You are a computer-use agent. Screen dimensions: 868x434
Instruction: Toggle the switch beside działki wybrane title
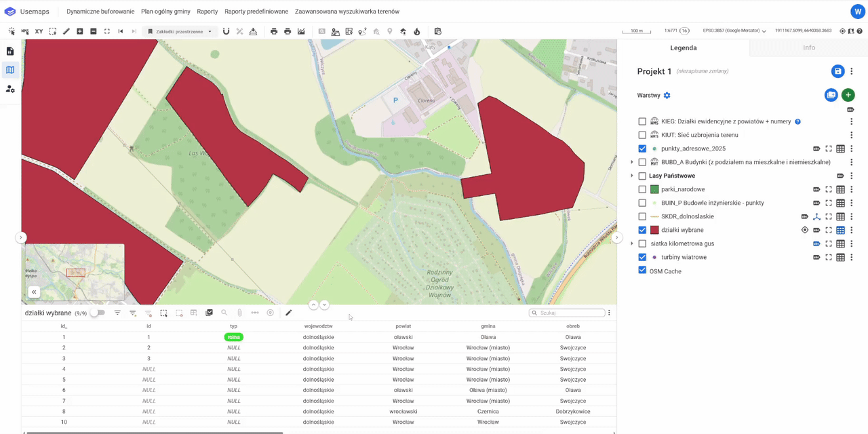click(98, 313)
